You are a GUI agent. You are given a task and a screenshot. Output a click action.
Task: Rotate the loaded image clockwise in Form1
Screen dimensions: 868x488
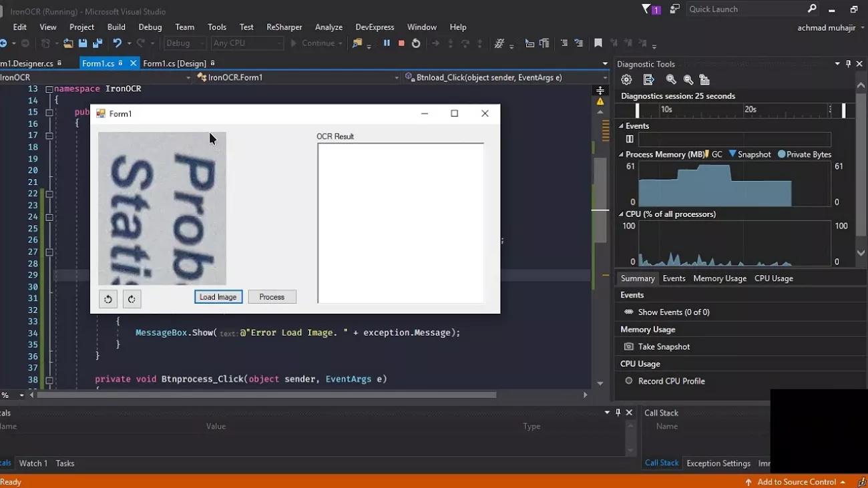point(132,298)
